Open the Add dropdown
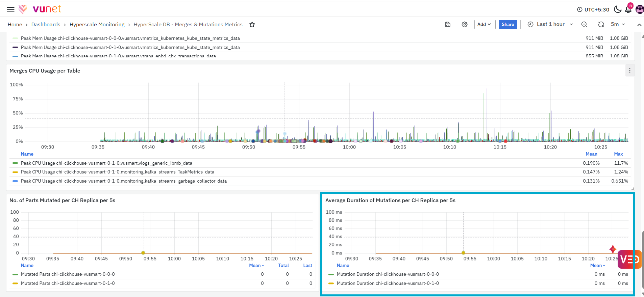The height and width of the screenshot is (297, 644). (x=485, y=24)
